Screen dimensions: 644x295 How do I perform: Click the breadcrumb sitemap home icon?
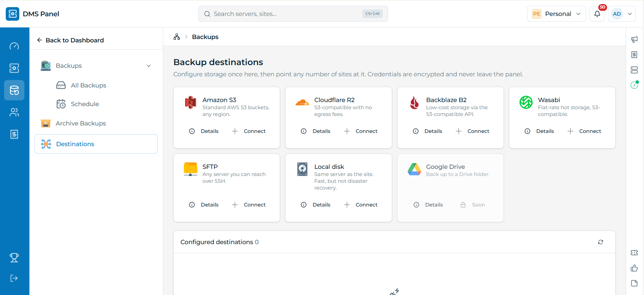click(177, 37)
